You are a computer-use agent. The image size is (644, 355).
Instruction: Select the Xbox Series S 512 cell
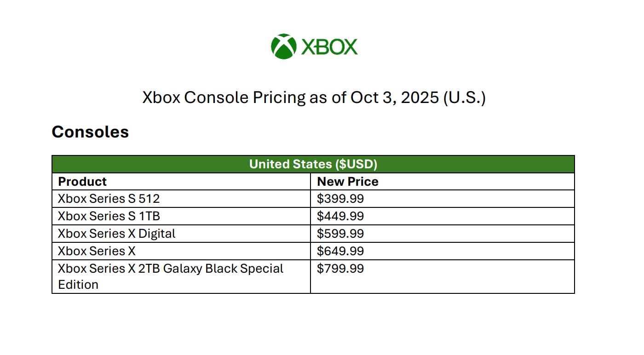pyautogui.click(x=109, y=199)
